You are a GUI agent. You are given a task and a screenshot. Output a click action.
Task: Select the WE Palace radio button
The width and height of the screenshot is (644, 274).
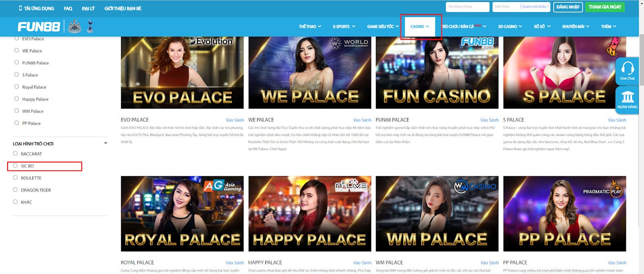coord(17,50)
